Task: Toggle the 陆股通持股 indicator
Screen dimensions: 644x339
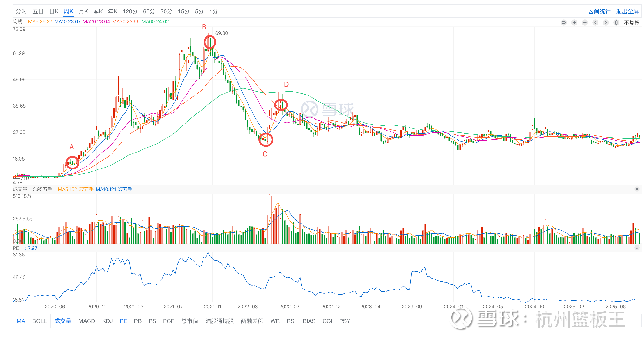Action: pyautogui.click(x=219, y=321)
